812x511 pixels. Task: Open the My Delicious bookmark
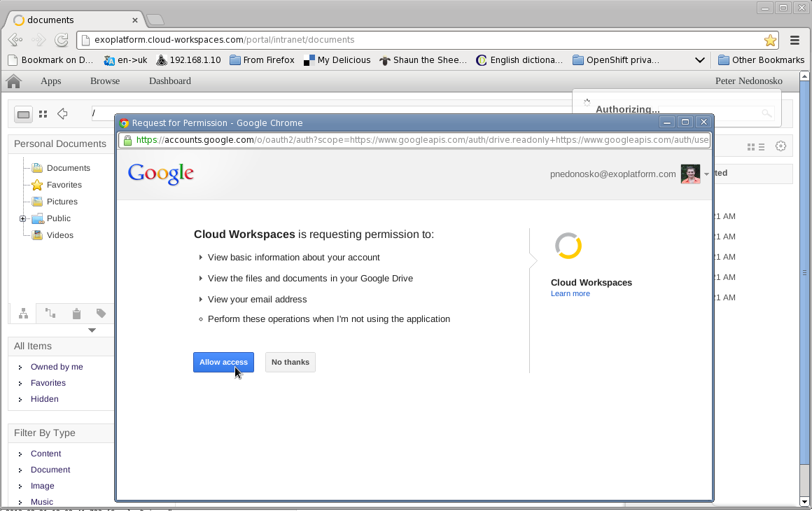pos(337,60)
